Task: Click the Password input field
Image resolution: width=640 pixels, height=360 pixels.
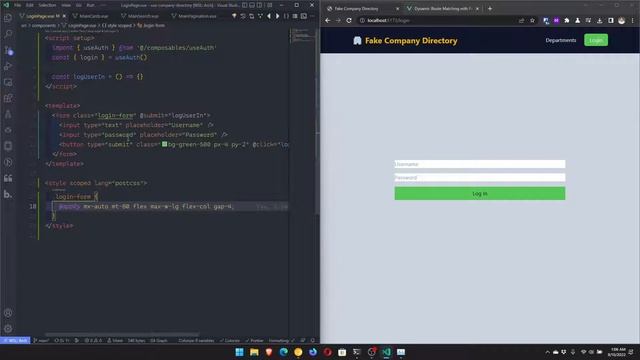Action: click(x=480, y=178)
